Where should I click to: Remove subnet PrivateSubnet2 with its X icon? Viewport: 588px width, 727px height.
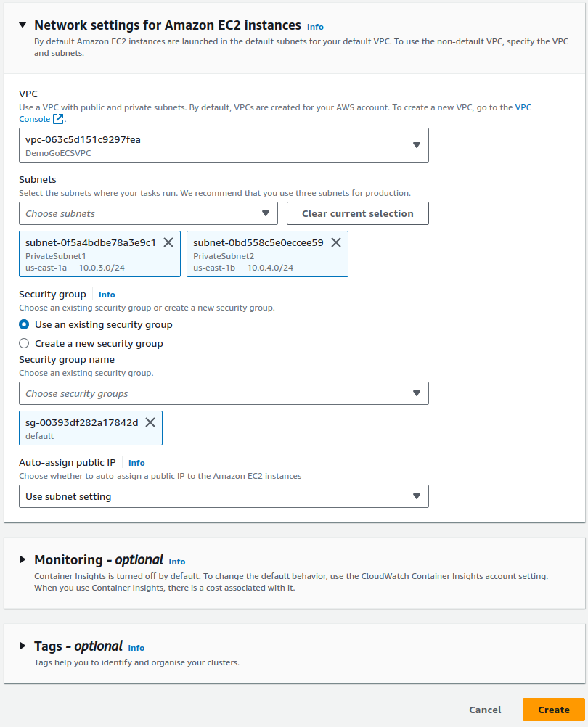point(336,243)
